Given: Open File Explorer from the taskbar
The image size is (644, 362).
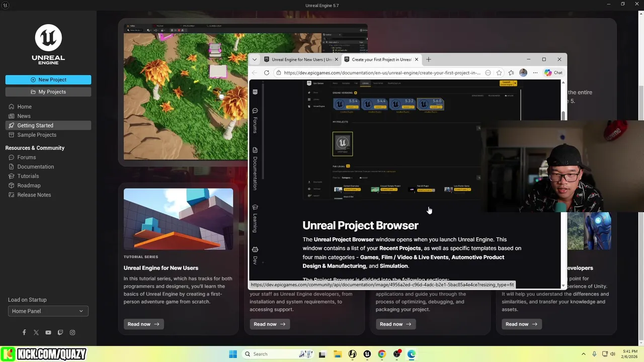Looking at the screenshot, I should [337, 354].
